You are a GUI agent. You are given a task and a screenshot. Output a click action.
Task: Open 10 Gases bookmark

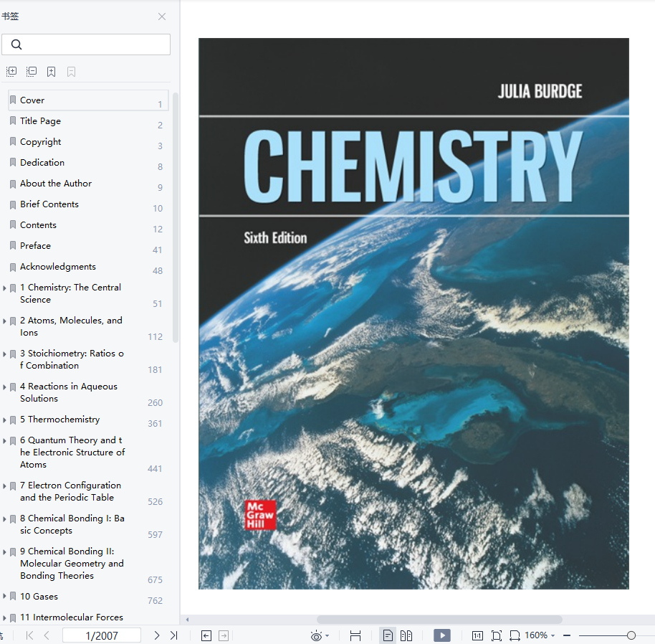pyautogui.click(x=39, y=597)
